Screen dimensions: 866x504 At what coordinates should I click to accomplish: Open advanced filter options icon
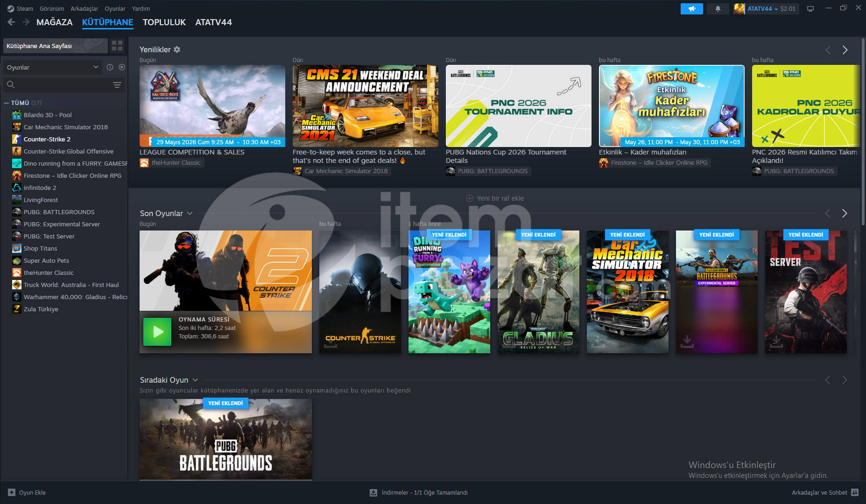pos(117,84)
